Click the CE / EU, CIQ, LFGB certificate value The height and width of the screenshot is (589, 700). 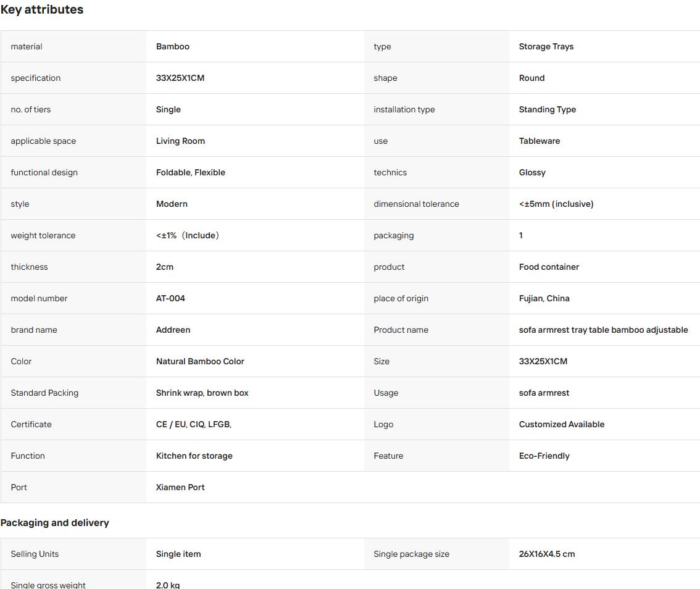point(194,424)
